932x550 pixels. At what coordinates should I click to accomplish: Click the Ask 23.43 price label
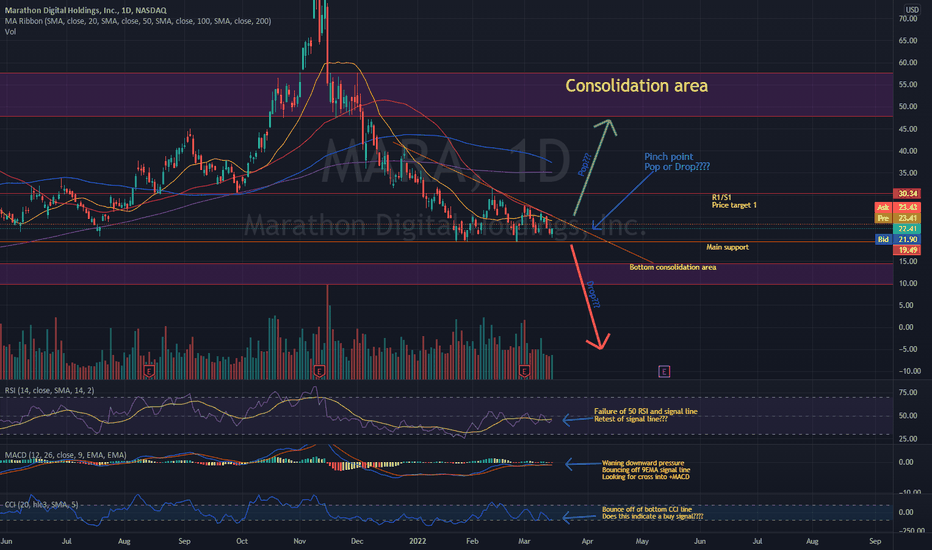[x=898, y=207]
